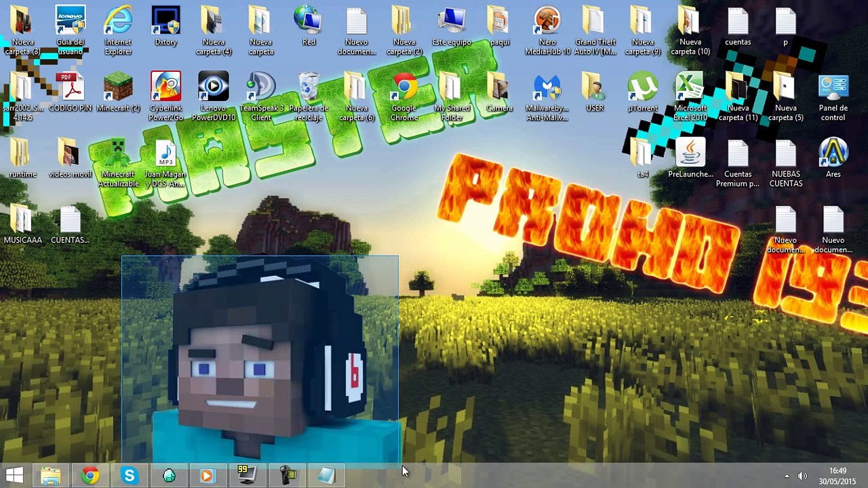Click the monitor-with-99 taskbar icon
The height and width of the screenshot is (488, 868).
(247, 476)
